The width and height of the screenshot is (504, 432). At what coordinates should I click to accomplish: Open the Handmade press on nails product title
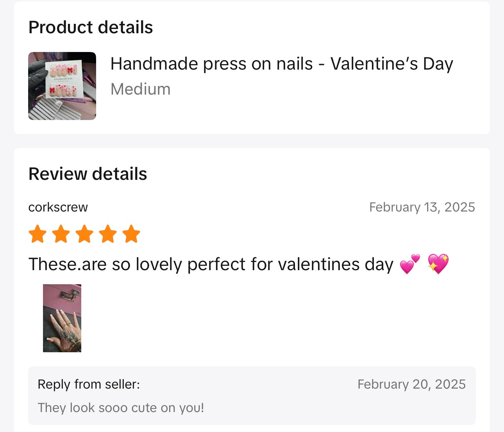(x=281, y=64)
